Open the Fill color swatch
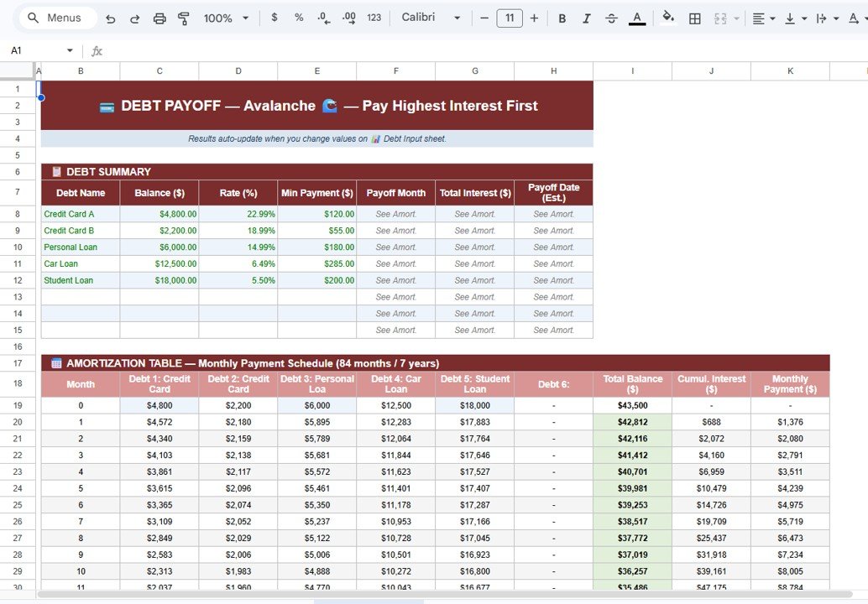This screenshot has width=868, height=604. (668, 18)
